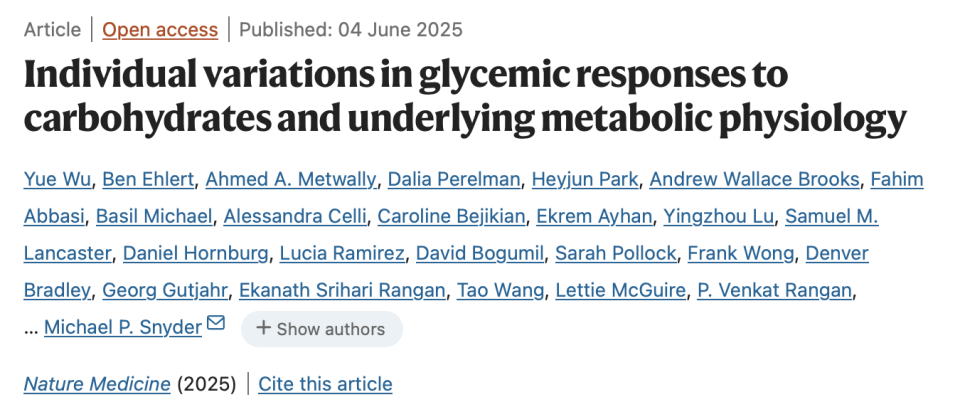Open Caroline Bejikian author link
Screen dimensions: 960x407
451,217
